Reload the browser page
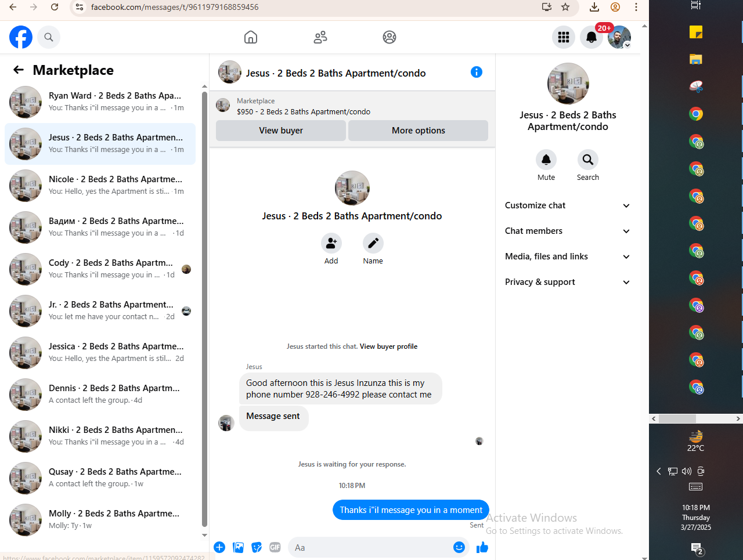Image resolution: width=743 pixels, height=560 pixels. coord(55,7)
